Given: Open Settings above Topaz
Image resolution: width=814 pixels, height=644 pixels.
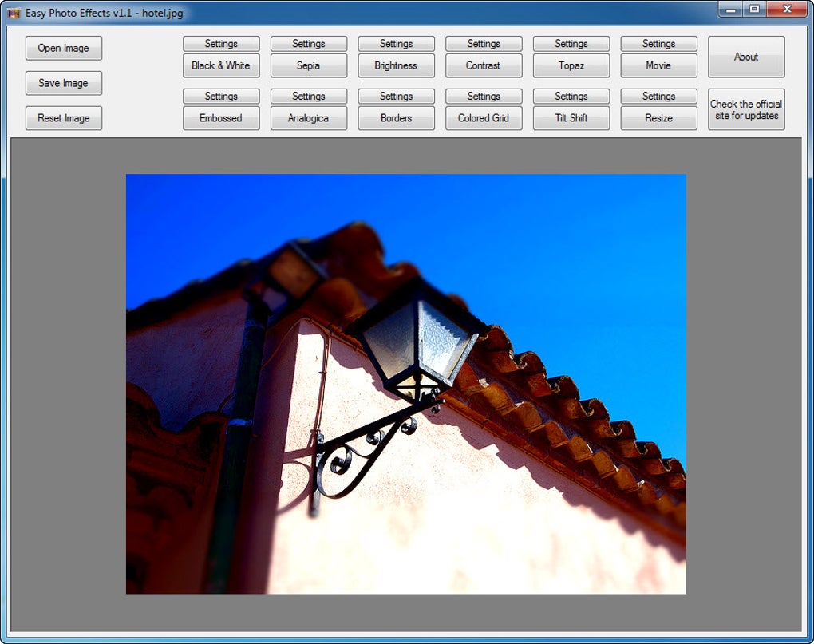Looking at the screenshot, I should [571, 44].
